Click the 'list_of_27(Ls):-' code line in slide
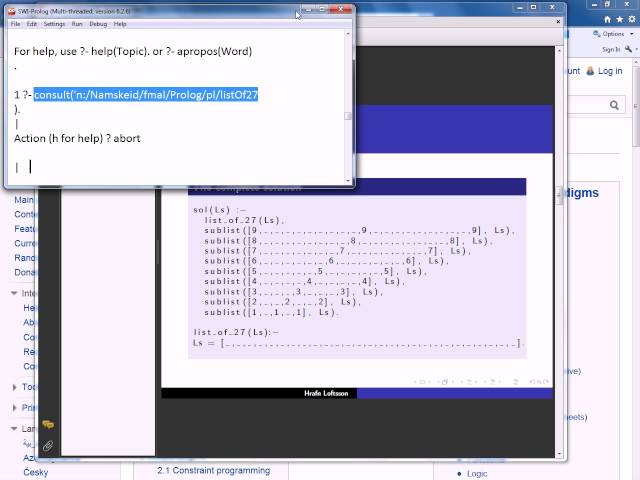This screenshot has width=640, height=480. click(x=236, y=332)
